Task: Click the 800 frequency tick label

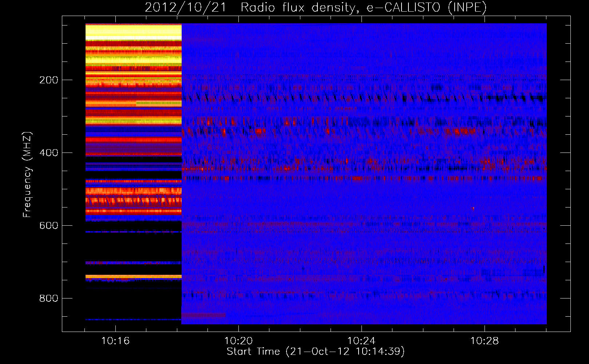Action: pos(49,298)
